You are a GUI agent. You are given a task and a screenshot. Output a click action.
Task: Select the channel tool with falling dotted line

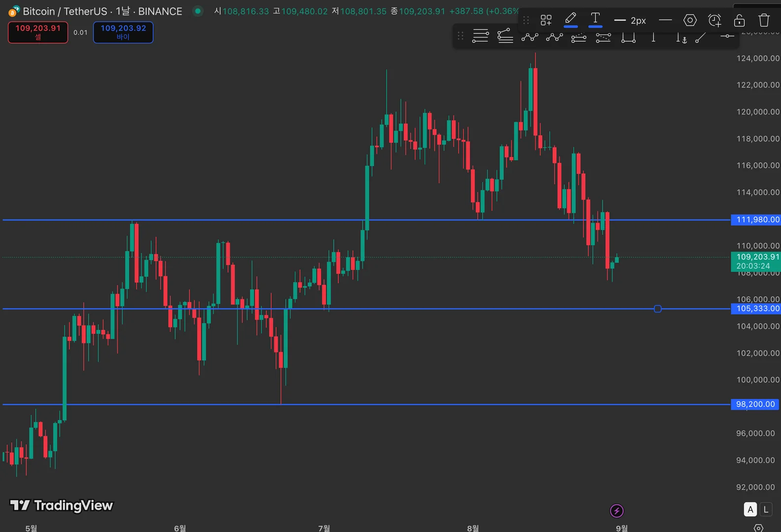(603, 37)
